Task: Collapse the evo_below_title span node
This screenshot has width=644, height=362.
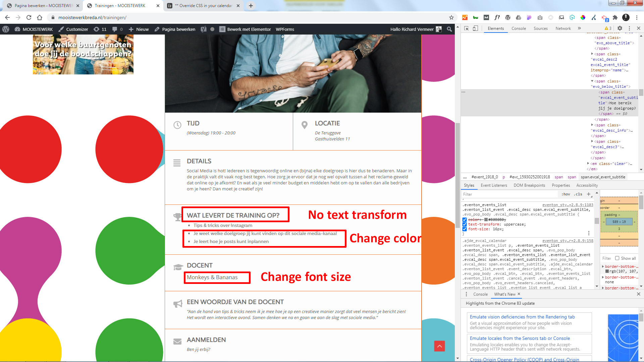Action: (592, 81)
